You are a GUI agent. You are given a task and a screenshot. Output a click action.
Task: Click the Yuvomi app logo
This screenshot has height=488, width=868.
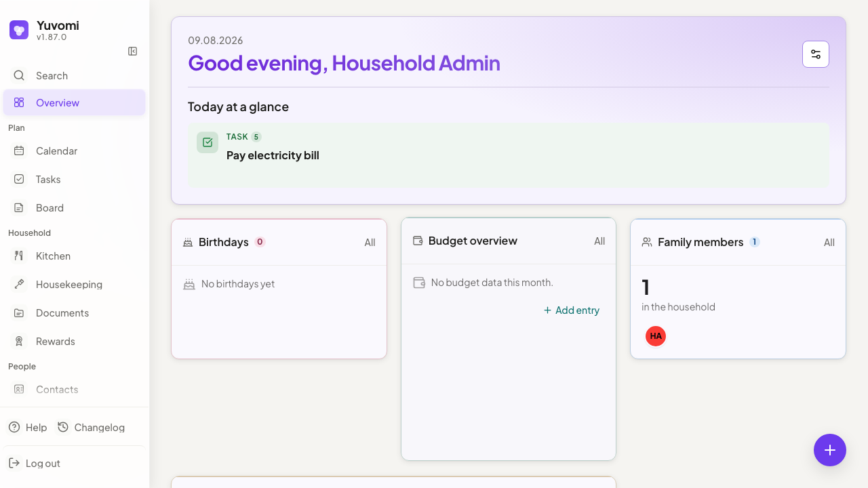click(19, 30)
